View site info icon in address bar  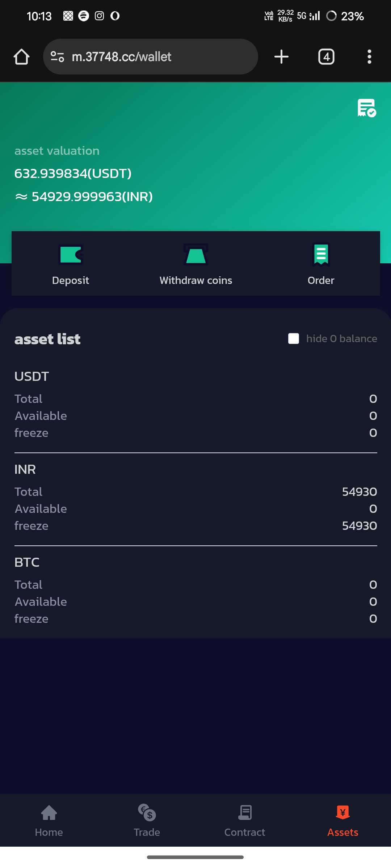(x=58, y=57)
